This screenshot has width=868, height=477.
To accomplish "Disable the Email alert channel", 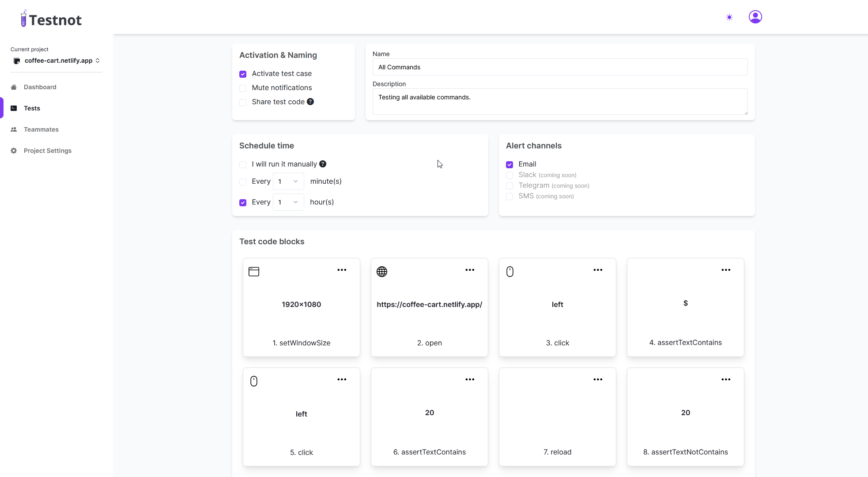I will pyautogui.click(x=509, y=164).
